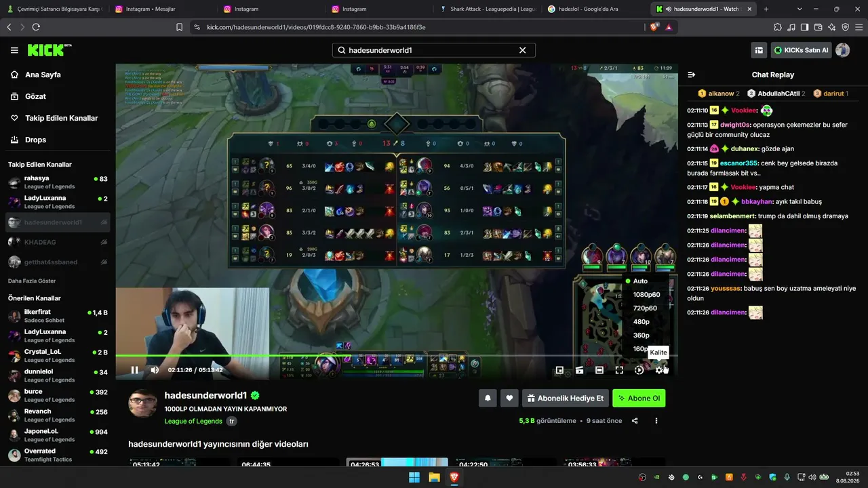
Task: Click the green KICK logo
Action: (49, 50)
